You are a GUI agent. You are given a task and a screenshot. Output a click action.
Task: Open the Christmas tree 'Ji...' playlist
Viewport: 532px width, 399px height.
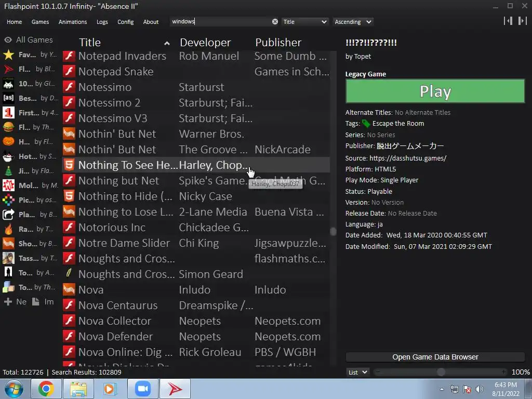point(30,170)
